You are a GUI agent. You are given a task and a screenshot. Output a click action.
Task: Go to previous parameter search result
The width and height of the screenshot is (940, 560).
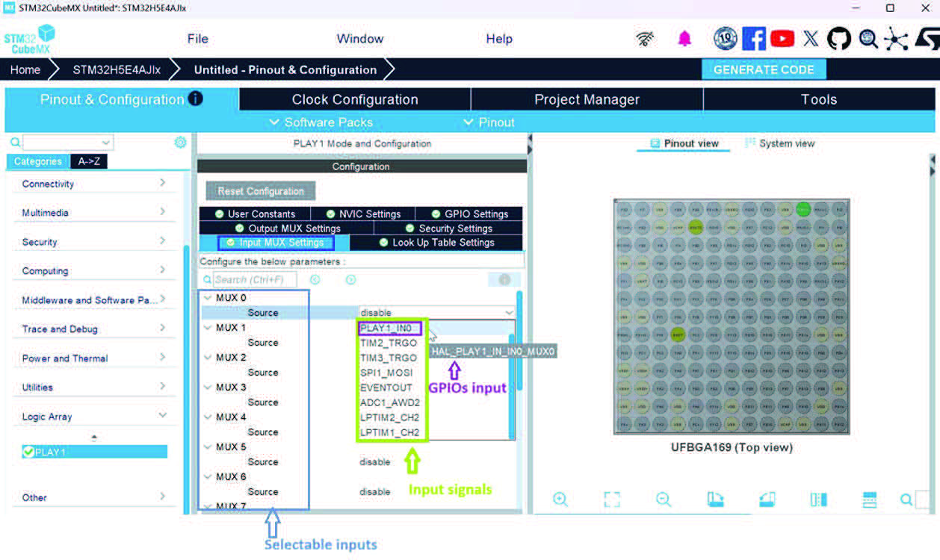tap(315, 279)
